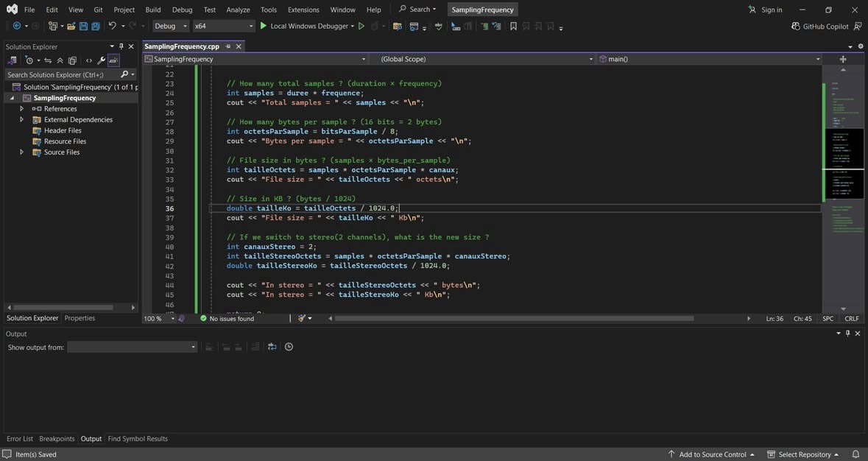Click the View Code icon in Solution Explorer
The image size is (868, 461).
[x=89, y=60]
